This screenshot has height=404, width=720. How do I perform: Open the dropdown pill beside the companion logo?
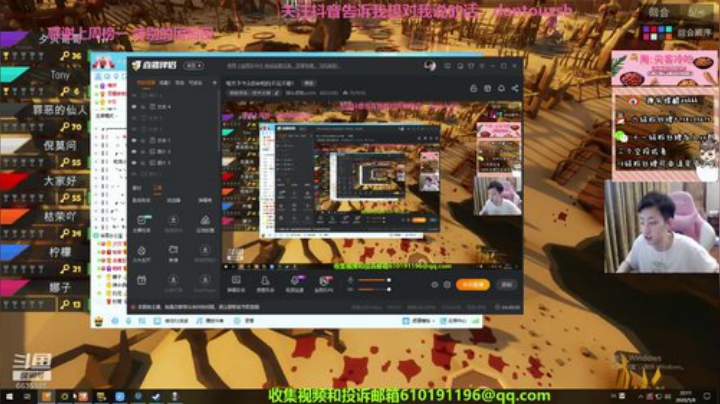[193, 66]
